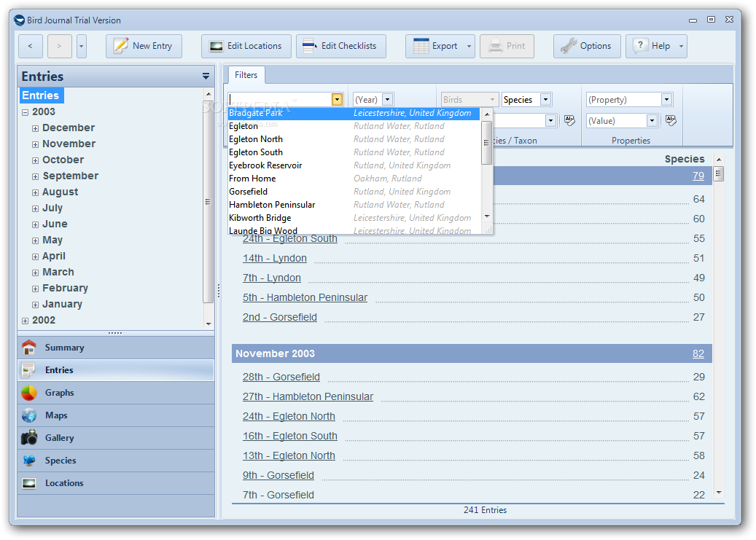Screen dimensions: 756x540
Task: Open the 28th - Gorsefield entry
Action: coord(281,377)
